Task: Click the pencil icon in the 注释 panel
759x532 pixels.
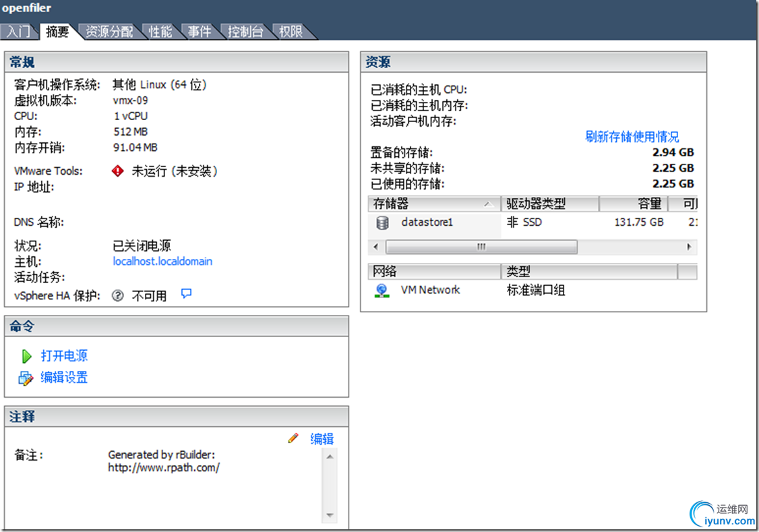Action: [293, 438]
